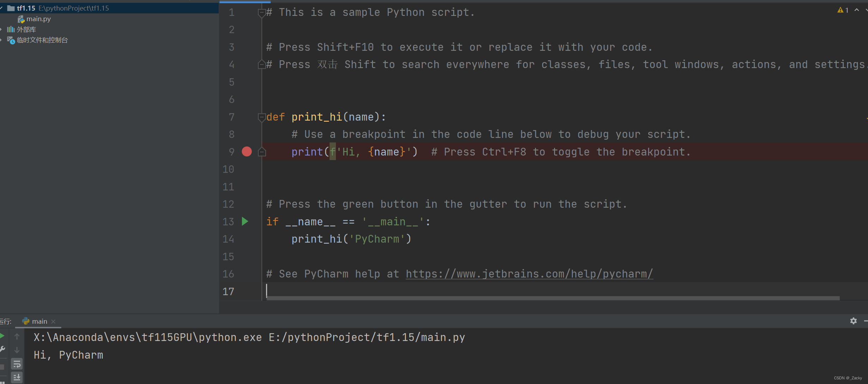868x384 pixels.
Task: Collapse the print_hi function fold on line 7
Action: [261, 117]
